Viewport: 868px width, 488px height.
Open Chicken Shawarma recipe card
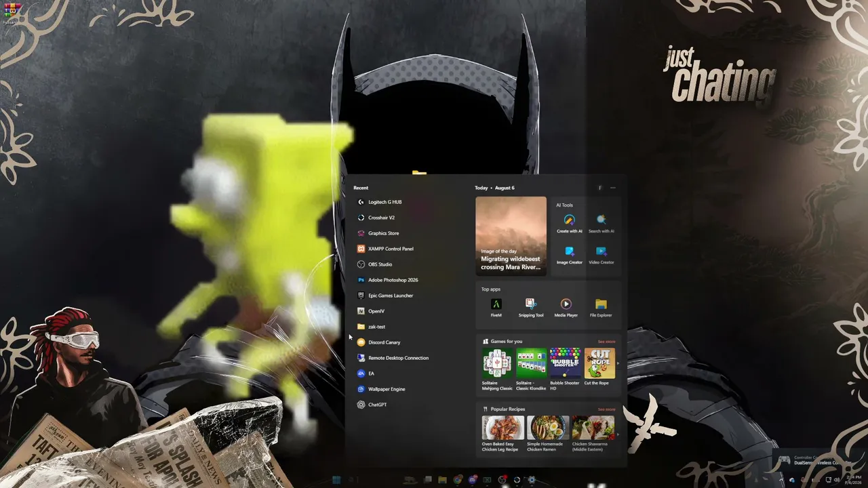click(x=593, y=434)
